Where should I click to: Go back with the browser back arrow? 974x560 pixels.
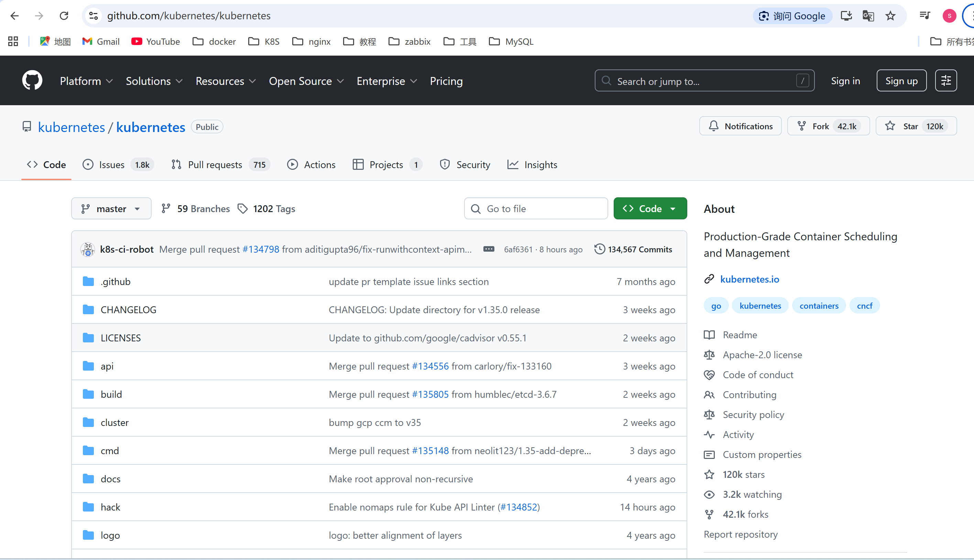(15, 16)
